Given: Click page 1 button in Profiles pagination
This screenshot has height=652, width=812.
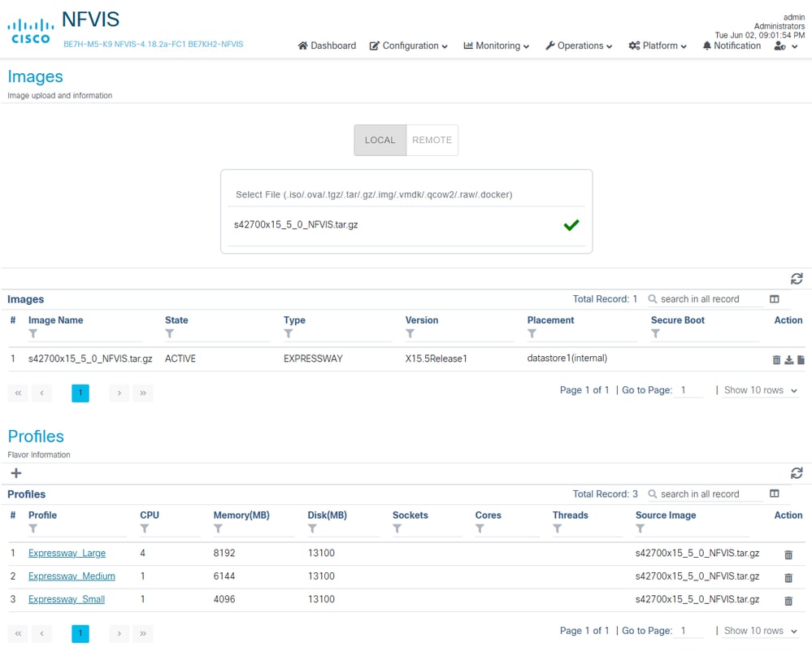Looking at the screenshot, I should point(80,633).
